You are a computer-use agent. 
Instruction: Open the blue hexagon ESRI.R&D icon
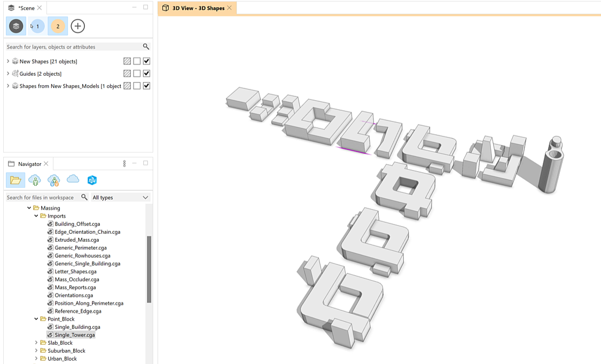coord(92,180)
